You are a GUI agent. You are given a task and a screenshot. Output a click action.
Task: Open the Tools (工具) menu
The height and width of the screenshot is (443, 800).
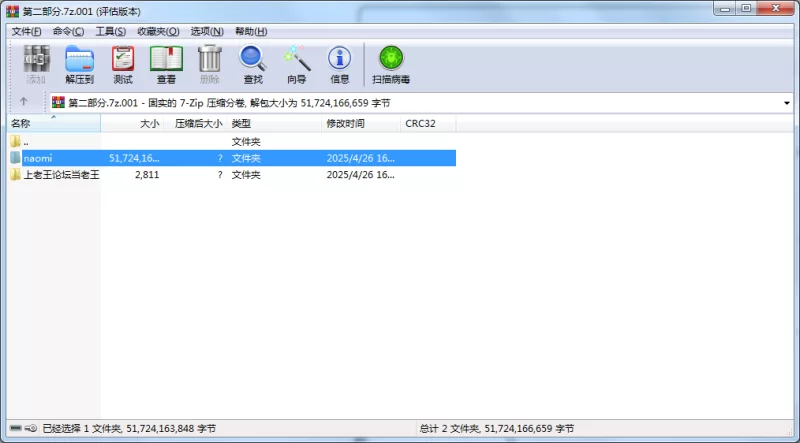tap(111, 32)
